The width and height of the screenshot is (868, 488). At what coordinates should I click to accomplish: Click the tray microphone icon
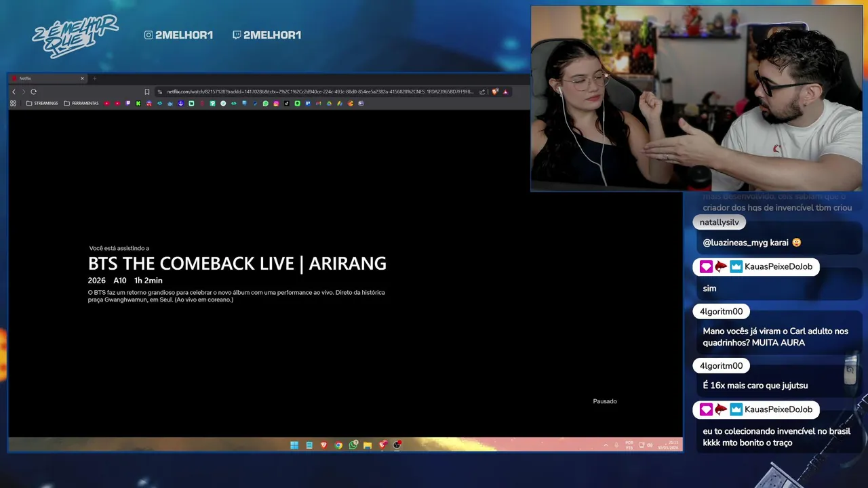[616, 445]
